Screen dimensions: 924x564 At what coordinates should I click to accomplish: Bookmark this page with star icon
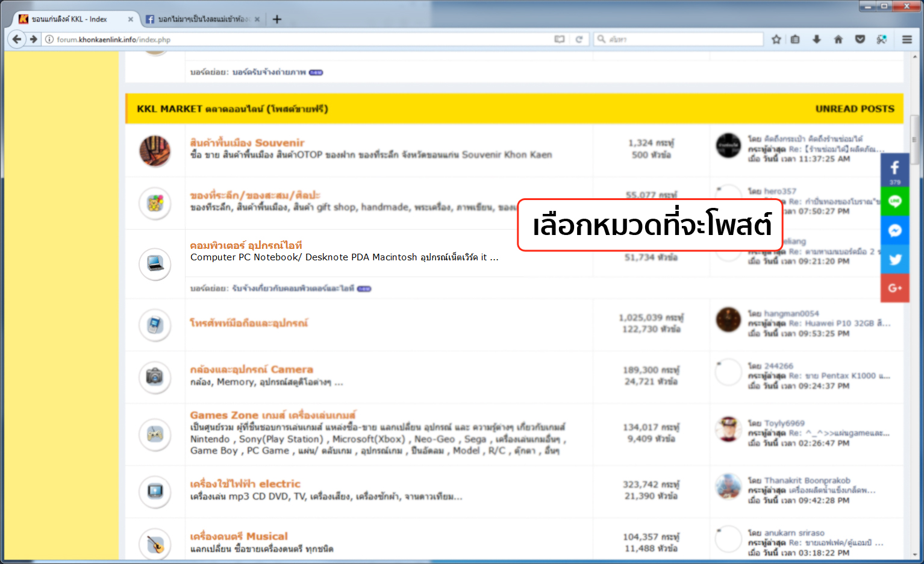[776, 39]
